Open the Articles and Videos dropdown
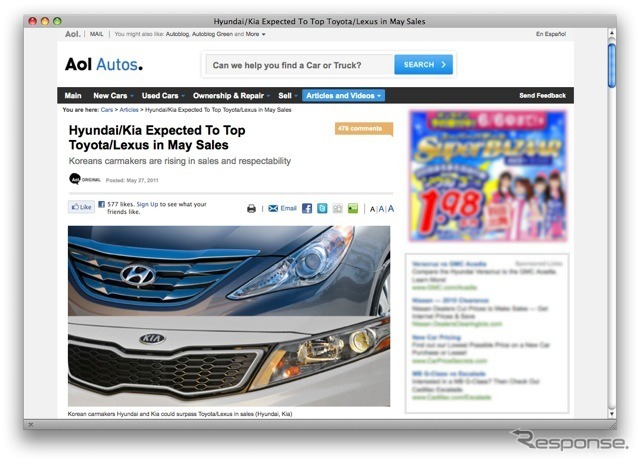This screenshot has width=640, height=462. (343, 96)
